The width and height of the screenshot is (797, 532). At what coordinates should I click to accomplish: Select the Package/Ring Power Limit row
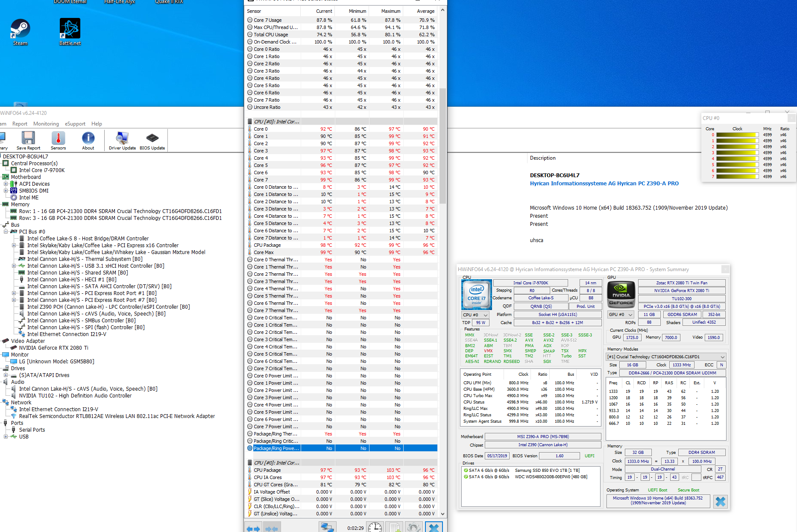point(342,448)
